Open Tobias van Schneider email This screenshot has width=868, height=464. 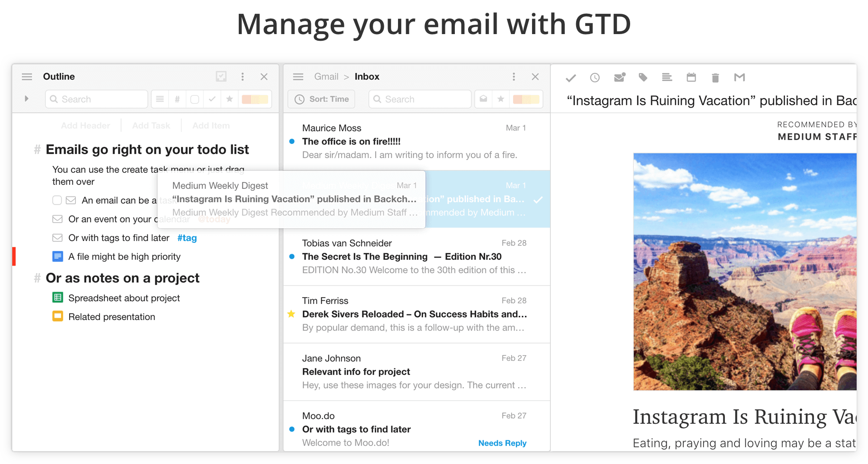(416, 257)
